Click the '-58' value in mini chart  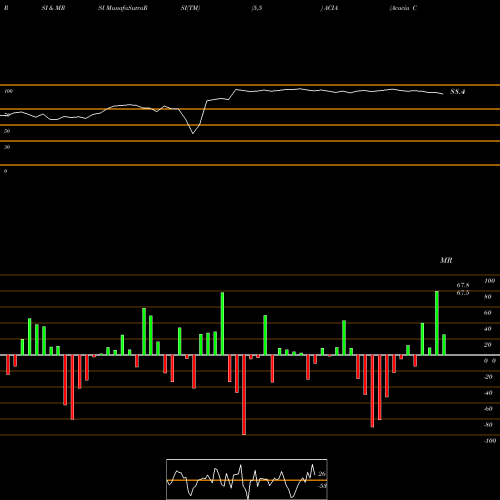322,486
